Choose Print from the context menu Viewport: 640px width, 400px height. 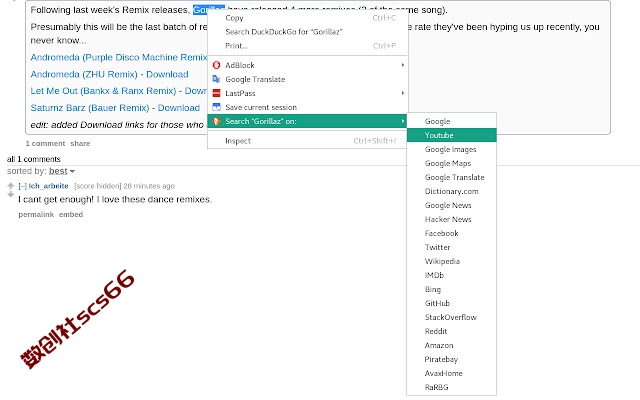pyautogui.click(x=308, y=46)
